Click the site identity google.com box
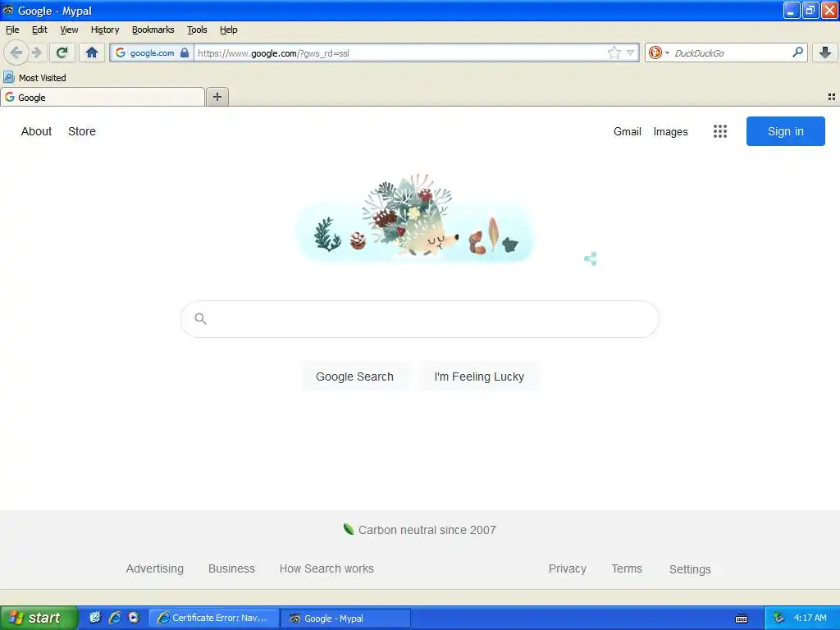Viewport: 840px width, 630px height. (x=151, y=52)
